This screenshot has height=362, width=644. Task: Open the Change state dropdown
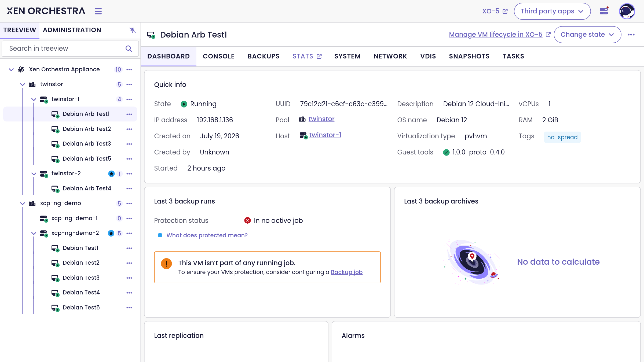587,35
